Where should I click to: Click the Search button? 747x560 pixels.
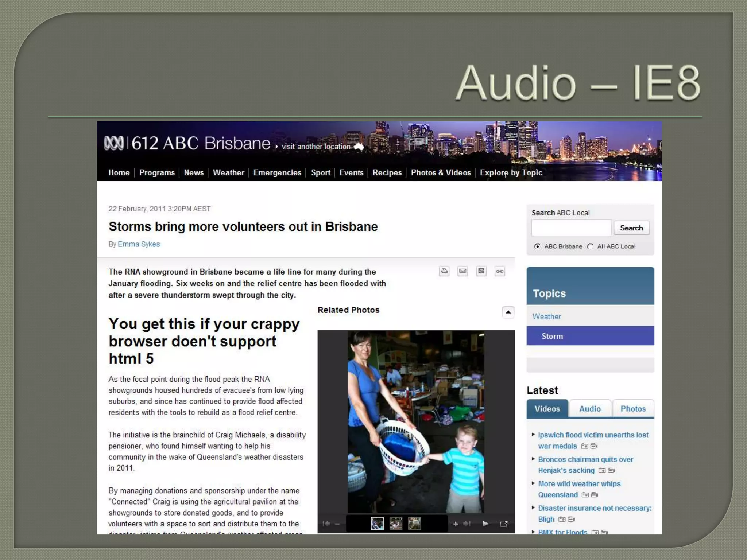[x=631, y=228]
